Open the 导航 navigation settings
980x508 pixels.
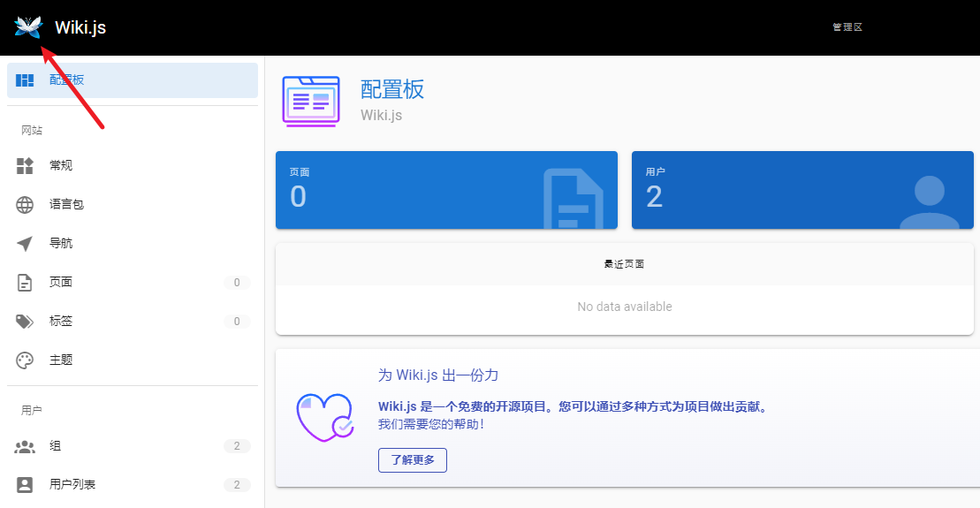pos(133,243)
